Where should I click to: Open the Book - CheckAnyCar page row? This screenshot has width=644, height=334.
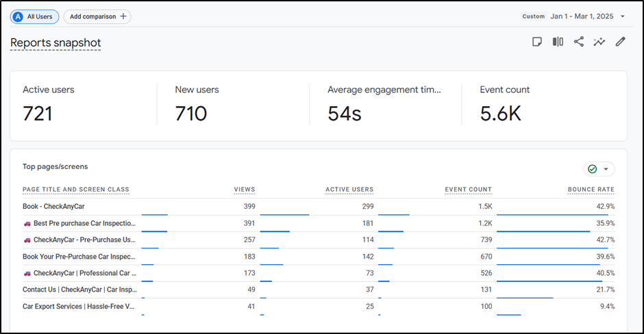tap(53, 206)
